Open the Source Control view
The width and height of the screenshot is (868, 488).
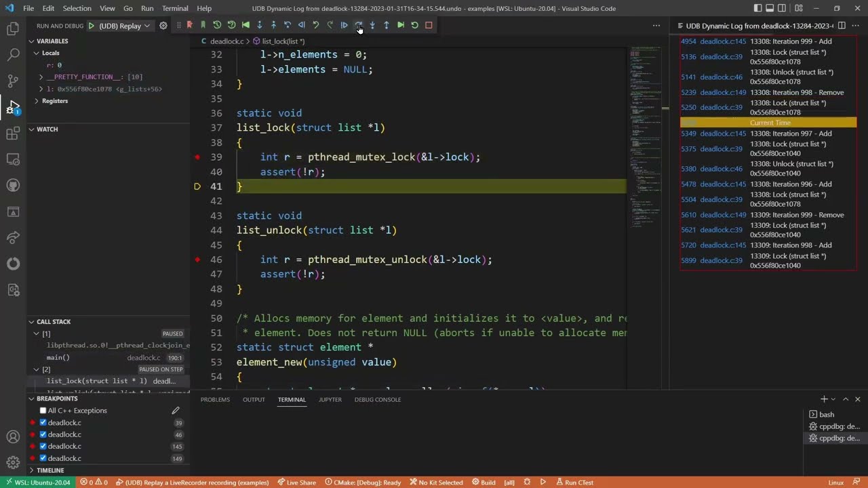(13, 81)
